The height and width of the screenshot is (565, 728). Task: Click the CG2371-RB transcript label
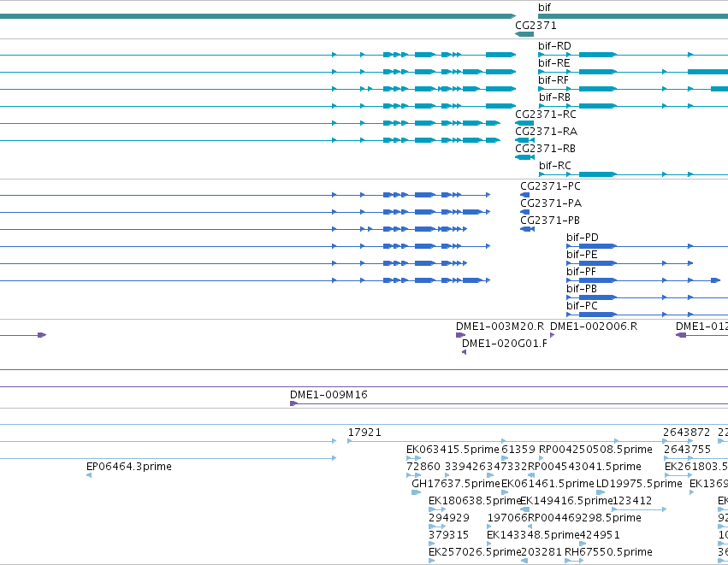(x=545, y=149)
